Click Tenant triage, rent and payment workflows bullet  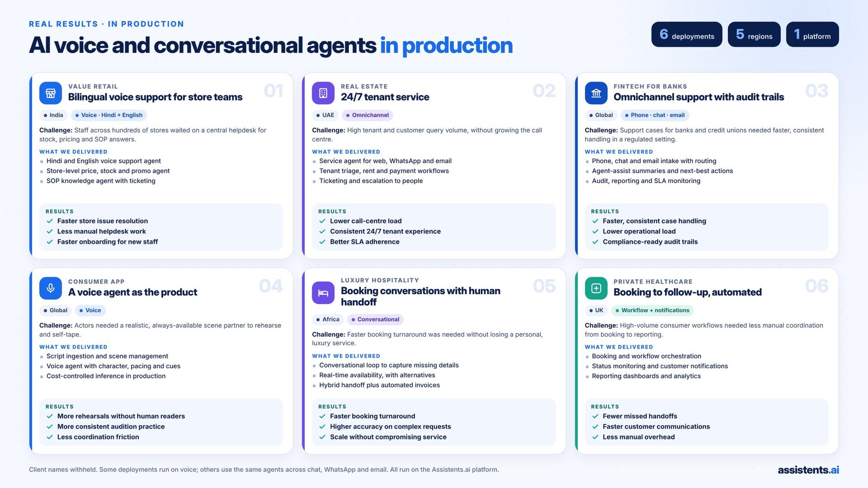(x=384, y=171)
